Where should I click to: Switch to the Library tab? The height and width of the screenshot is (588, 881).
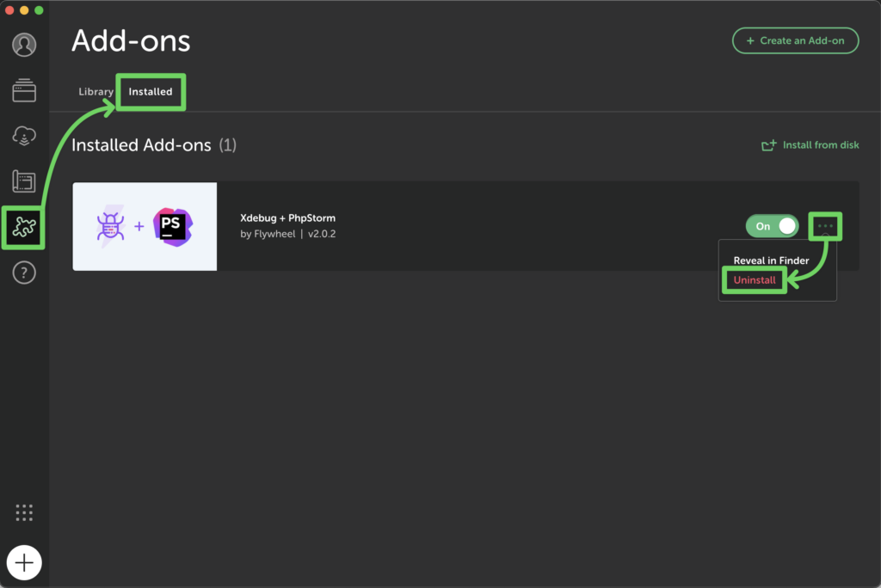pyautogui.click(x=96, y=91)
